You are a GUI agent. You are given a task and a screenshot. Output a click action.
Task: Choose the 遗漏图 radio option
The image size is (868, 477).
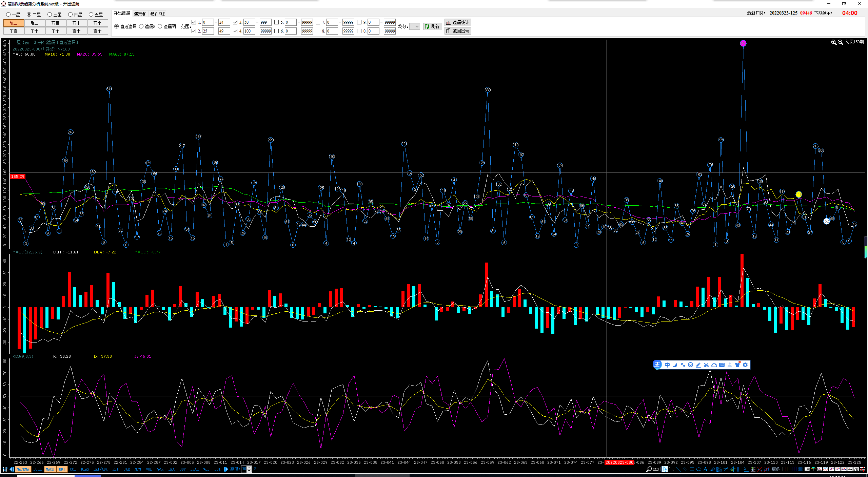(x=160, y=26)
